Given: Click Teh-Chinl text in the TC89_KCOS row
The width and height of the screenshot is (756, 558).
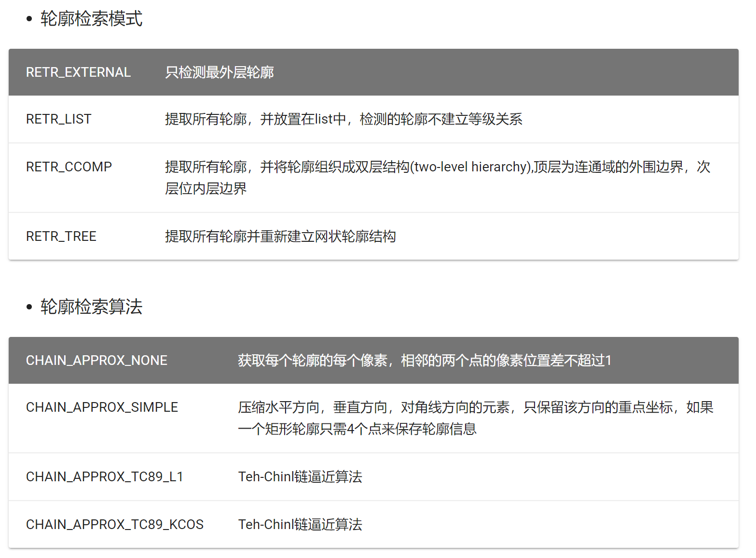Looking at the screenshot, I should (x=300, y=525).
